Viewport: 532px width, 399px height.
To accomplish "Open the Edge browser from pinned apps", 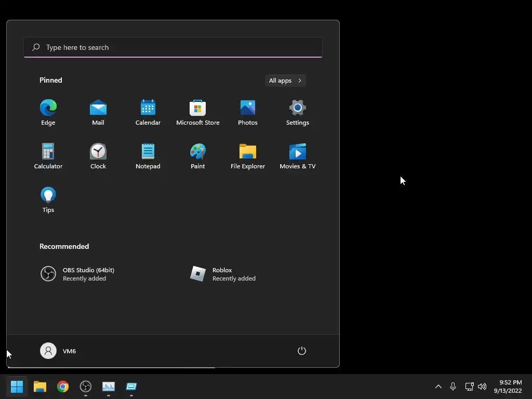I will pyautogui.click(x=48, y=113).
